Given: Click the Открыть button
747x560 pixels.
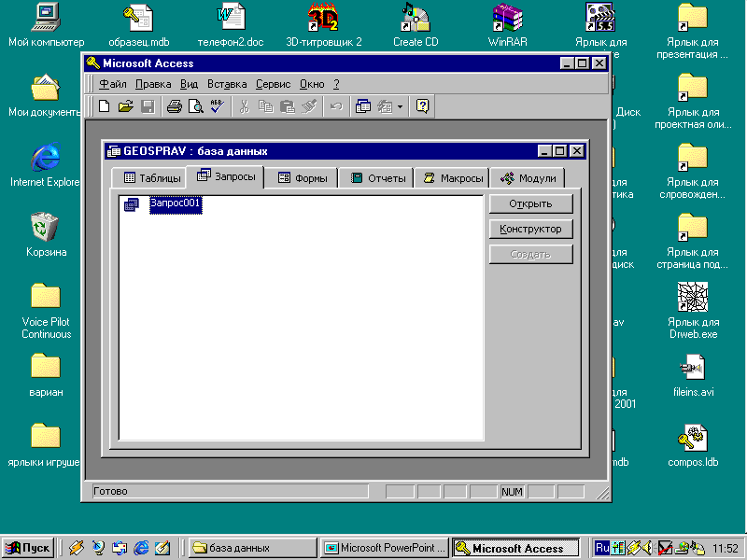Looking at the screenshot, I should [530, 203].
